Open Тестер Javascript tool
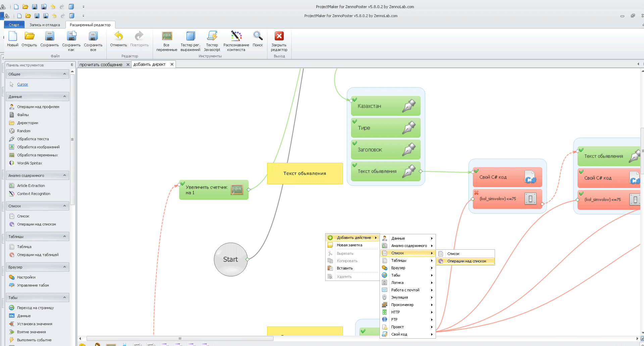This screenshot has width=644, height=346. 212,41
